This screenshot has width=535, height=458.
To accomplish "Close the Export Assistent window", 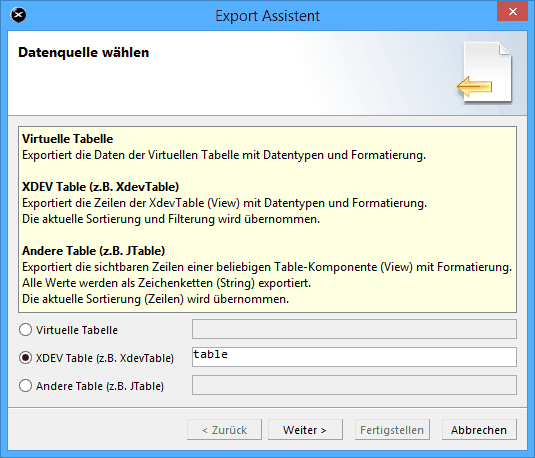I will [x=512, y=12].
